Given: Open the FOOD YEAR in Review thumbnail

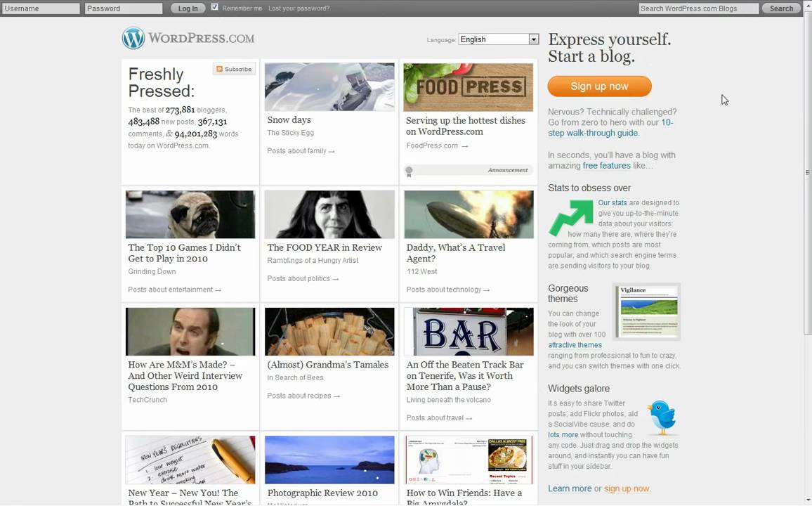Looking at the screenshot, I should [329, 214].
